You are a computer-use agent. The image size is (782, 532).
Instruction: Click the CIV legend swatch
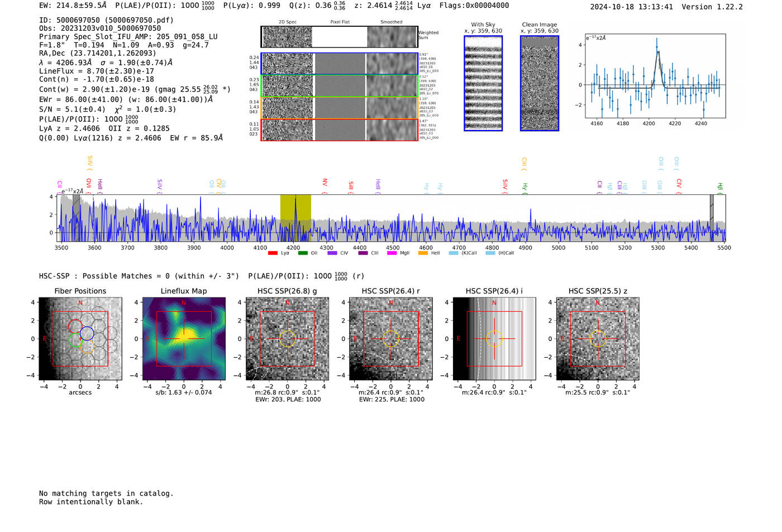pos(332,253)
